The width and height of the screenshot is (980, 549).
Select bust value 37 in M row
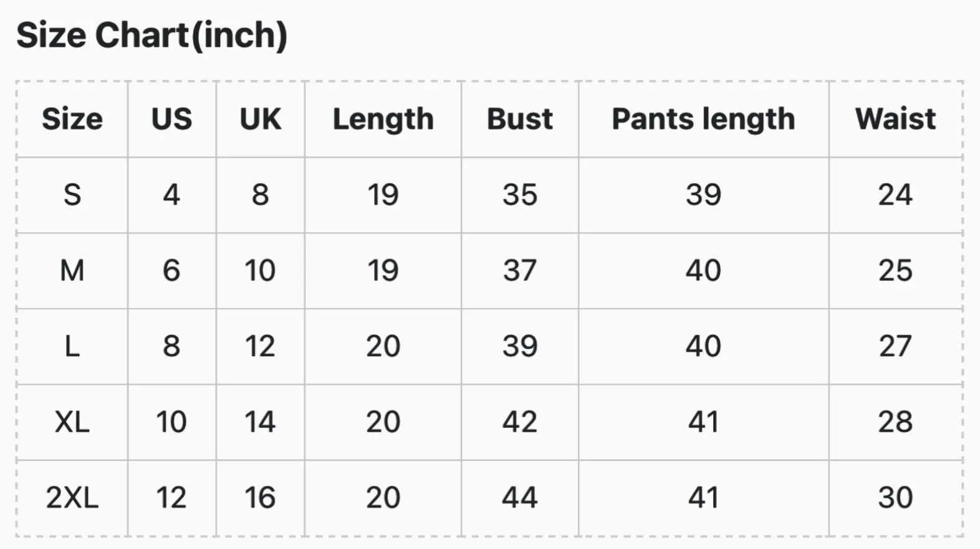coord(519,271)
